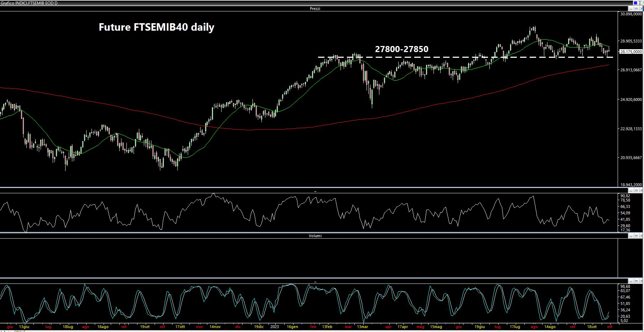The image size is (644, 332).
Task: Select the 27800-27850 resistance annotation
Action: coord(401,49)
